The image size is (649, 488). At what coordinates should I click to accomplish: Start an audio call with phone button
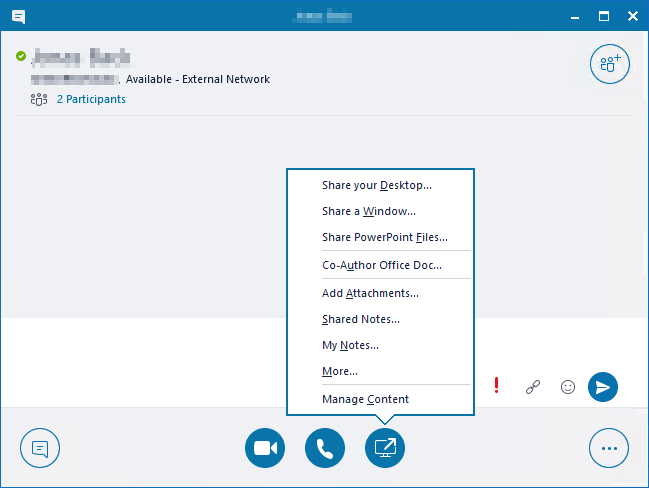coord(325,448)
